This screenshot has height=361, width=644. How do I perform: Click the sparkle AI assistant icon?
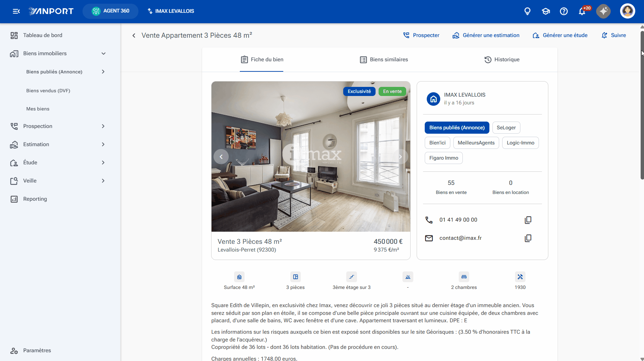point(603,11)
